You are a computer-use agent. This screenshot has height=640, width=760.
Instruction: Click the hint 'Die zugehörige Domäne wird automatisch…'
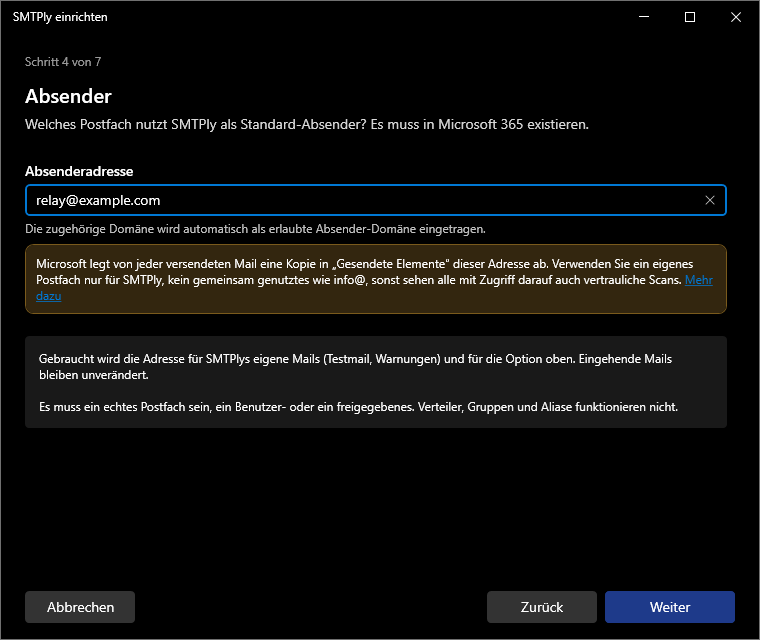[x=255, y=229]
